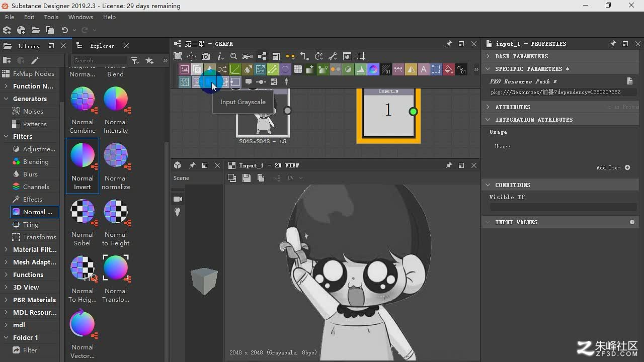
Task: Open the Edit menu
Action: [29, 17]
